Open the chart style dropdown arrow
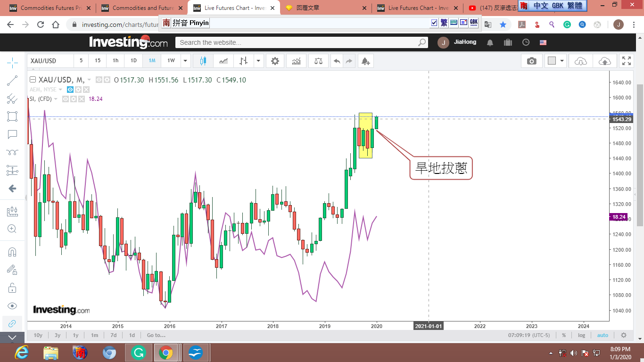This screenshot has width=644, height=362. 258,61
